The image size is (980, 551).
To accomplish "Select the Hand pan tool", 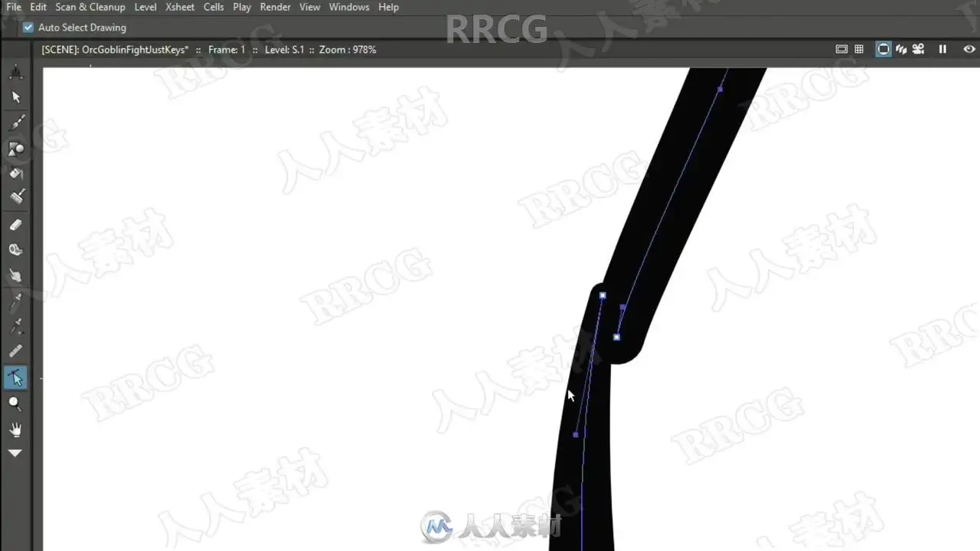I will [15, 429].
